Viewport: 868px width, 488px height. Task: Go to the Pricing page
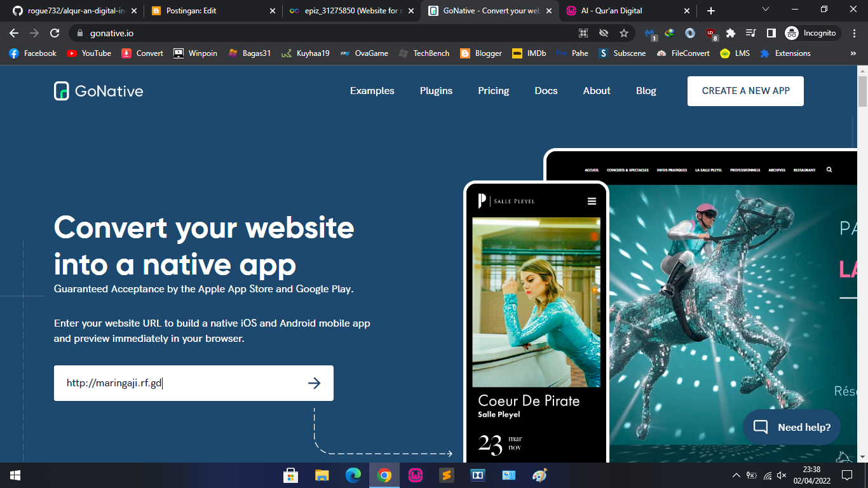point(494,91)
